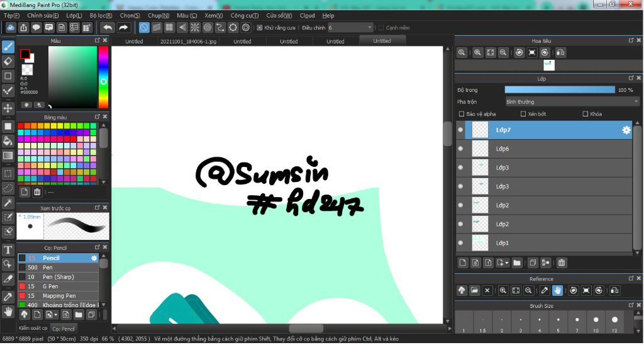Select the black foreground color swatch
This screenshot has height=345, width=644.
click(25, 54)
